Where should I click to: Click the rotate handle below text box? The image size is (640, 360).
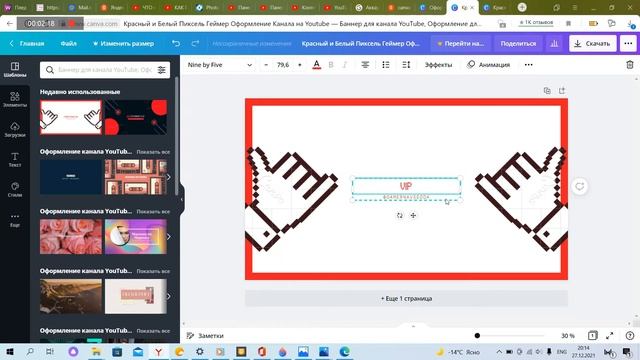click(x=400, y=216)
